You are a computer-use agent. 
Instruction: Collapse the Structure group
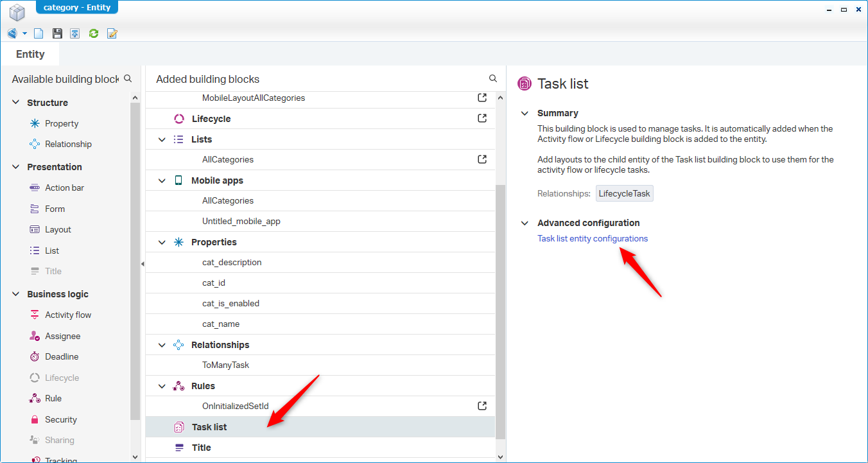click(16, 103)
